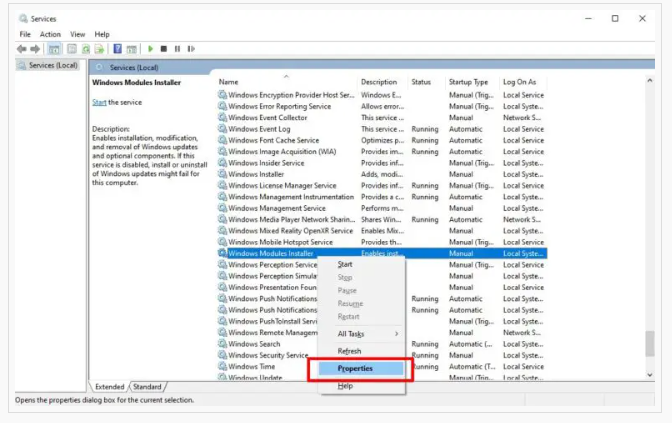Refresh the list via the toolbar icon

(86, 49)
